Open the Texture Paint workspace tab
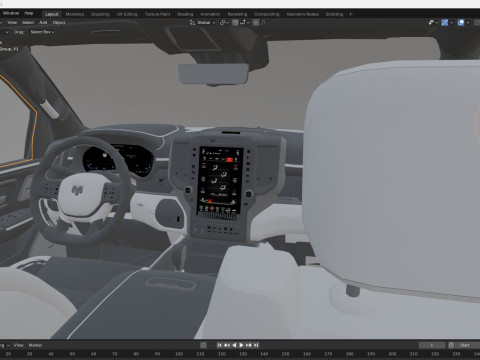 coord(157,14)
